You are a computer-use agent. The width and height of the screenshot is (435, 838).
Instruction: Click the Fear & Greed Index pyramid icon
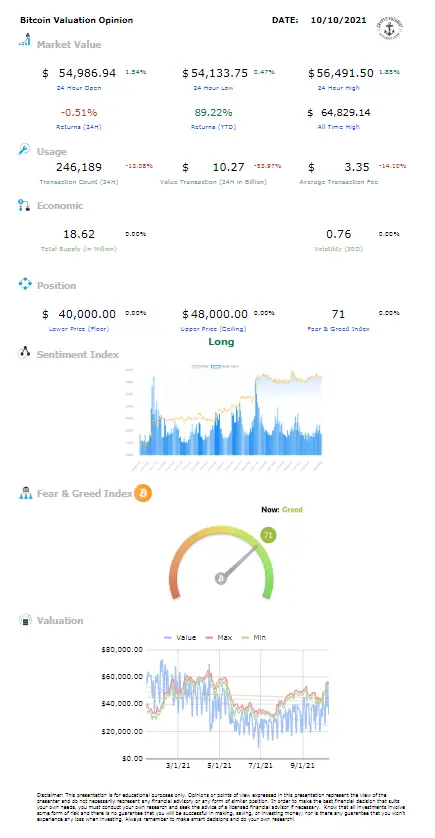[x=25, y=493]
